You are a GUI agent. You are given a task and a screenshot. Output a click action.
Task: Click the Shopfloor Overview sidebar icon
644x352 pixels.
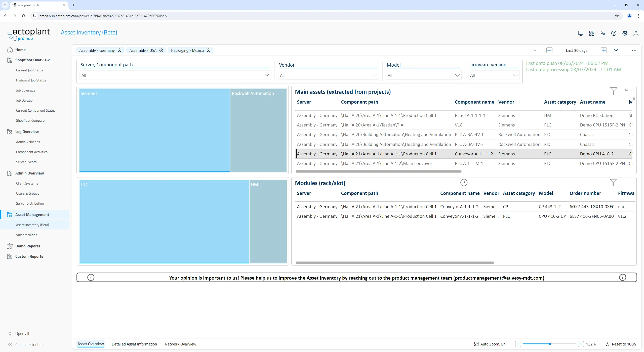[9, 60]
